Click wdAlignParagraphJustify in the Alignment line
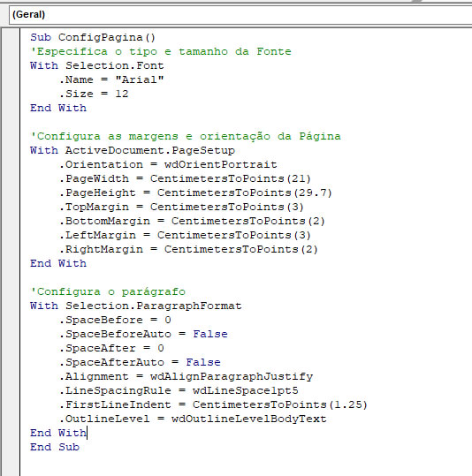Viewport: 472px width, 476px height. tap(232, 376)
